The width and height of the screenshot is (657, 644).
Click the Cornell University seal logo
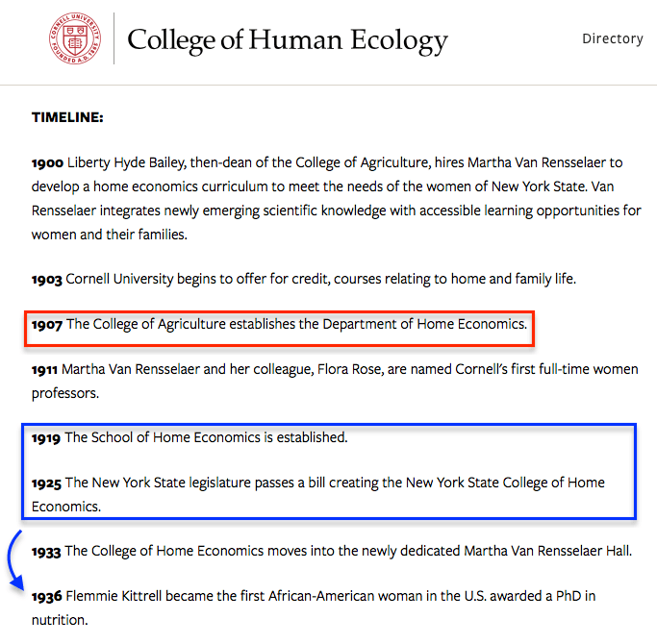click(74, 38)
